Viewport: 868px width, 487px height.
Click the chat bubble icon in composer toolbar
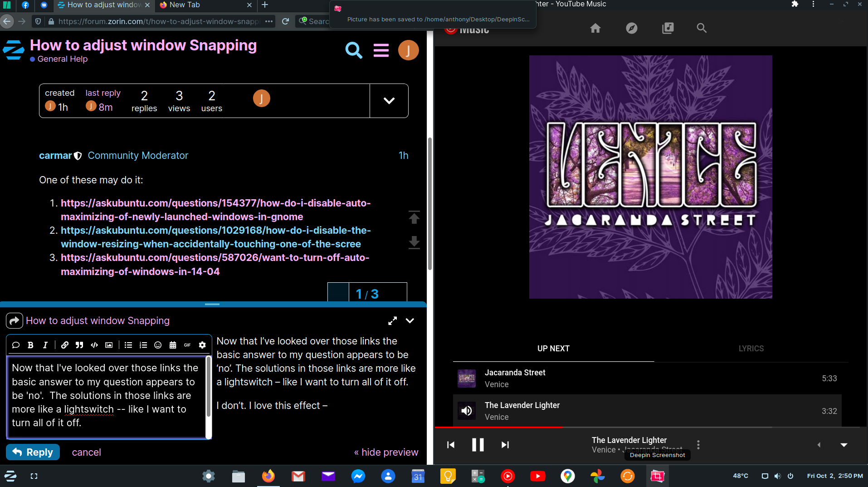[x=16, y=345]
